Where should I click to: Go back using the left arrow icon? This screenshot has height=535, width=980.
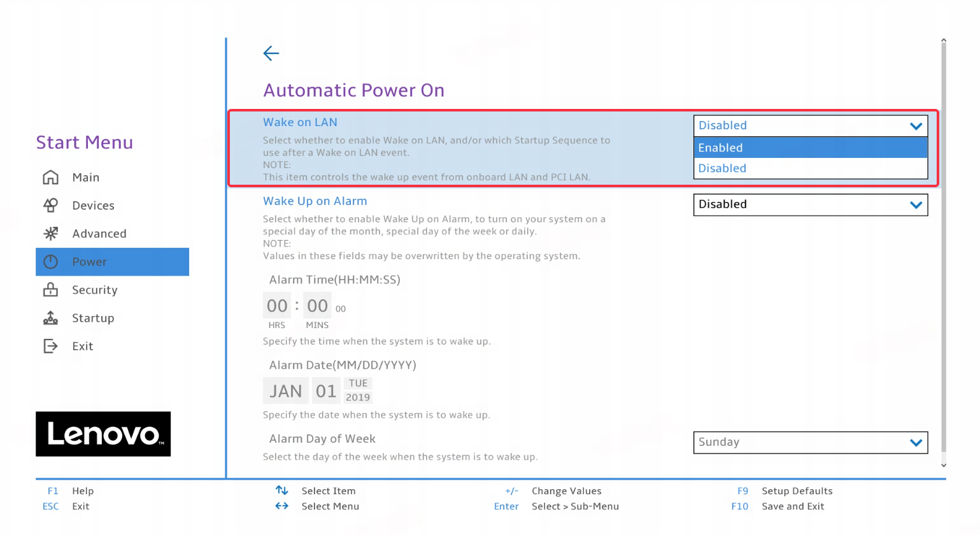pos(271,53)
